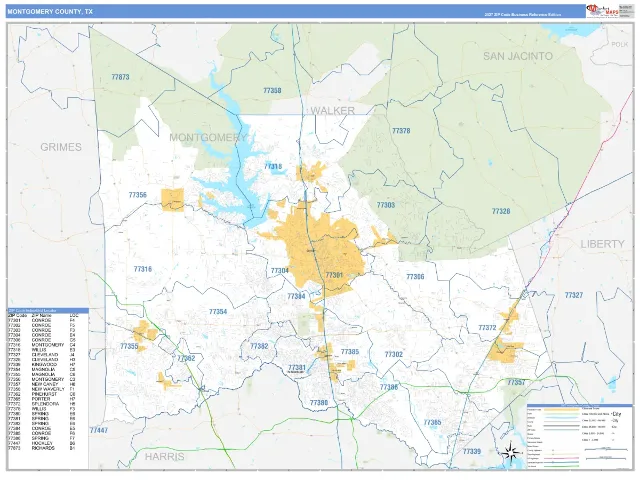Select the SPLENDORA row in ZIP index
640x480 pixels.
pos(43,404)
